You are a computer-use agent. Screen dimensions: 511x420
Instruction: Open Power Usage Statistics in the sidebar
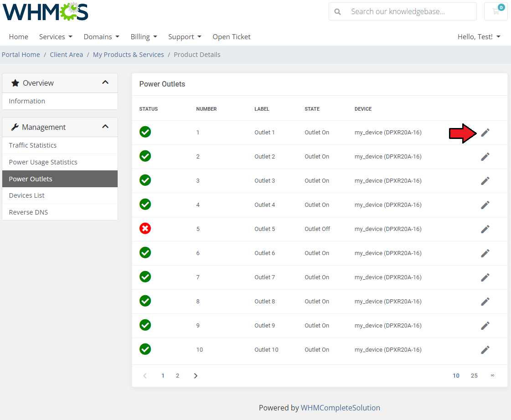click(x=60, y=162)
